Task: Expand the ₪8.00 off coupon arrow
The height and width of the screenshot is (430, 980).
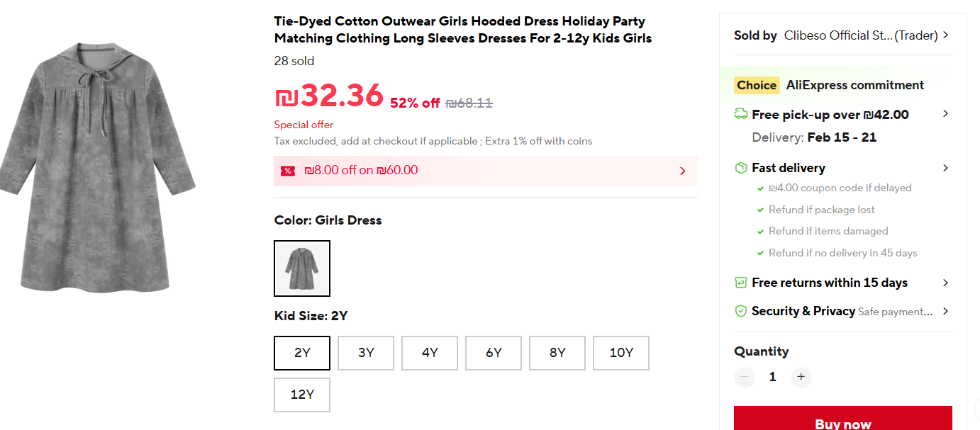Action: point(682,171)
